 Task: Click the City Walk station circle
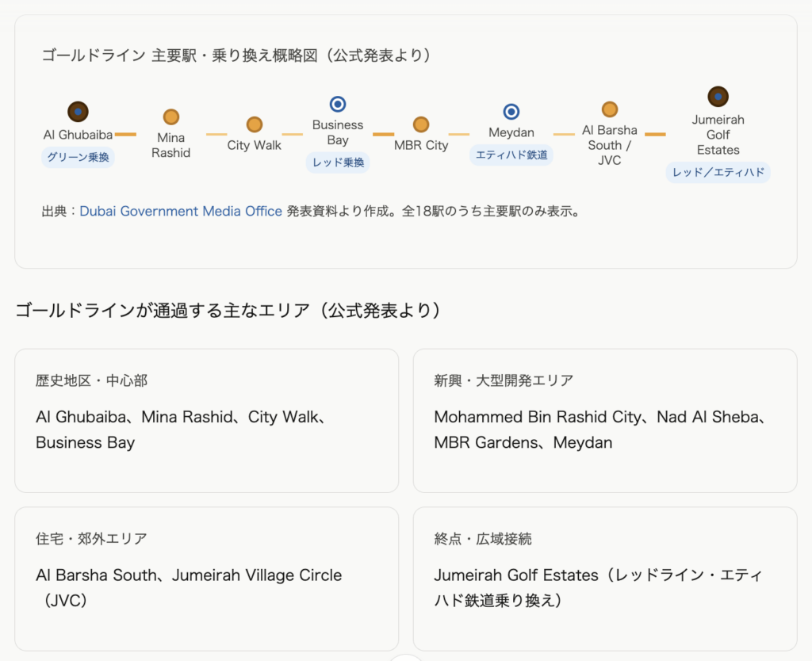point(255,124)
